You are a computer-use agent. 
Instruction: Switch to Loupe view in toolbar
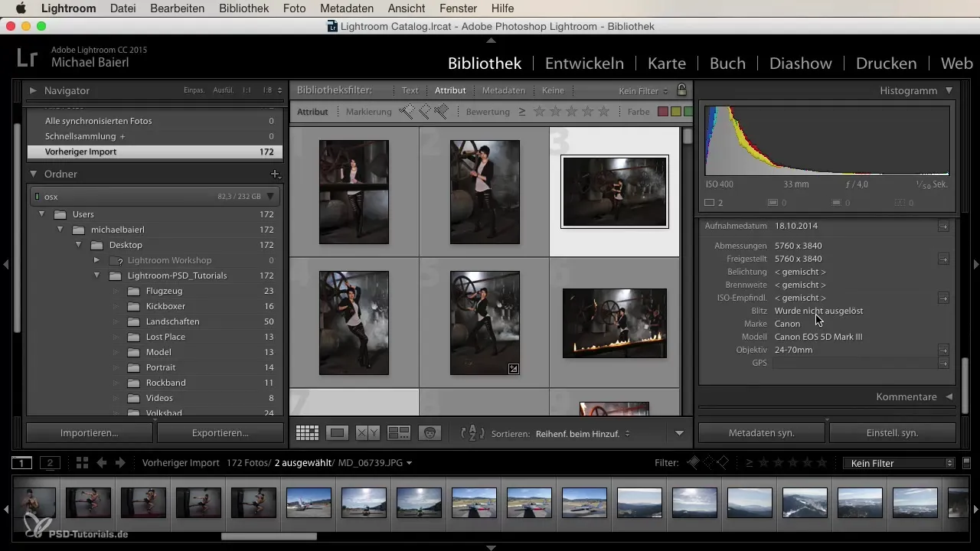click(337, 433)
